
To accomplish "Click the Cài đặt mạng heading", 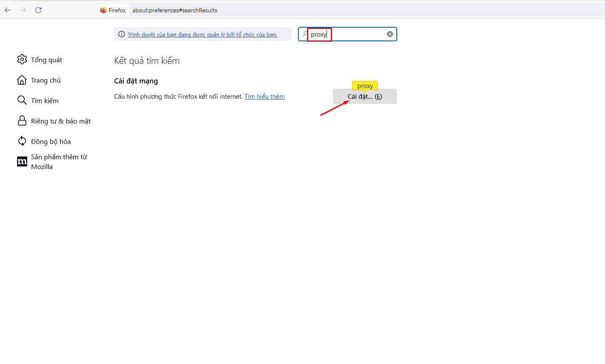I will 136,81.
